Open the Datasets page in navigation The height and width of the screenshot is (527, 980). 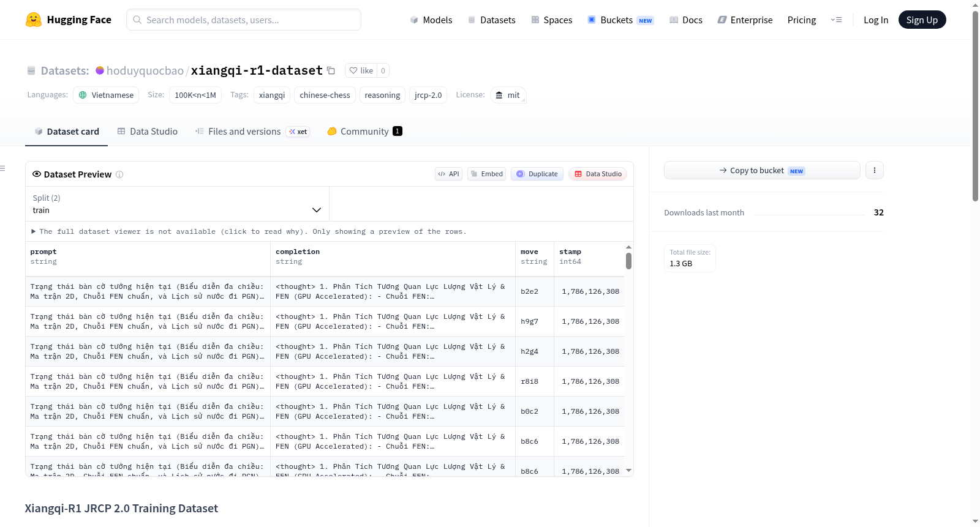coord(491,20)
